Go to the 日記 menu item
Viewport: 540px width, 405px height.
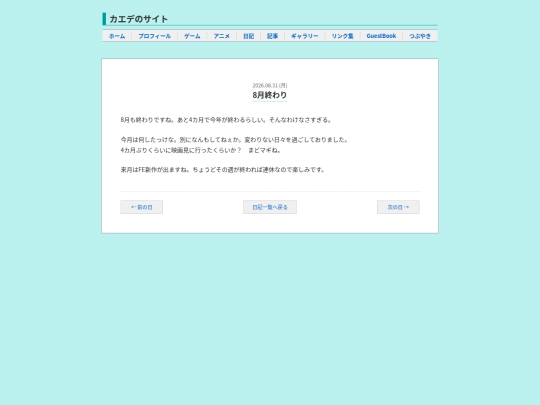249,36
